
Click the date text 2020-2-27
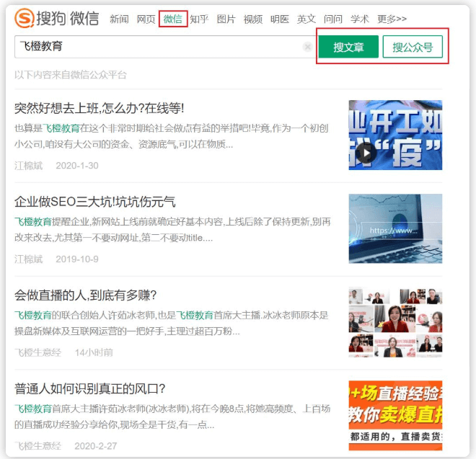(x=96, y=446)
